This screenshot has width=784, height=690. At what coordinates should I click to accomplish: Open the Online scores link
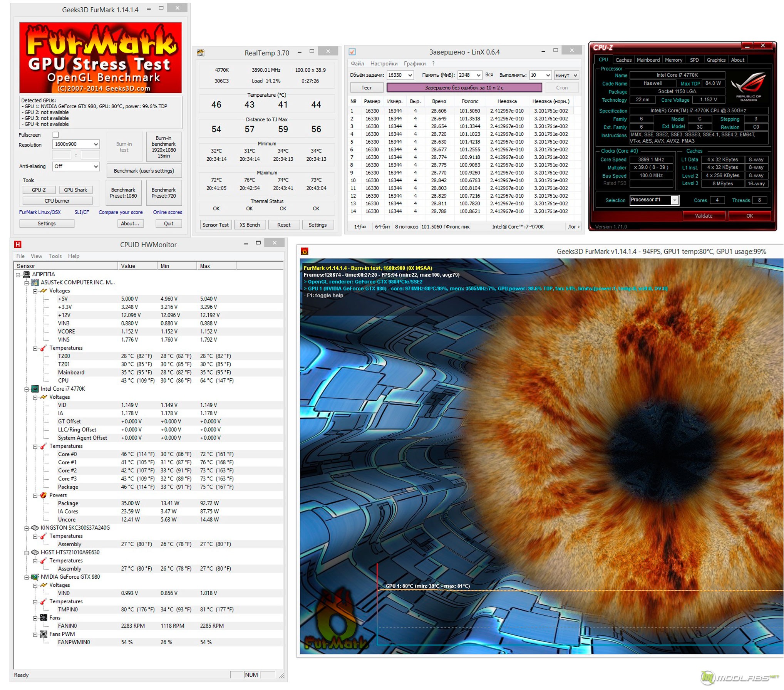[x=168, y=212]
